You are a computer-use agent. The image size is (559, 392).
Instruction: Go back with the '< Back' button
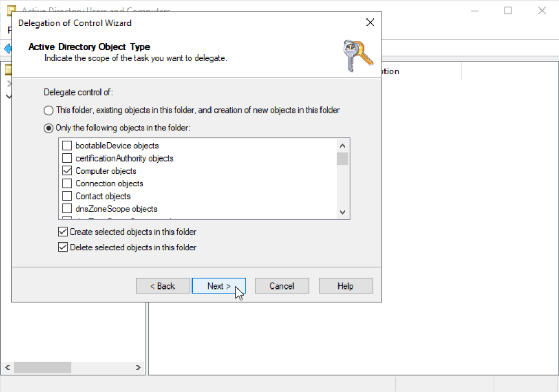163,286
